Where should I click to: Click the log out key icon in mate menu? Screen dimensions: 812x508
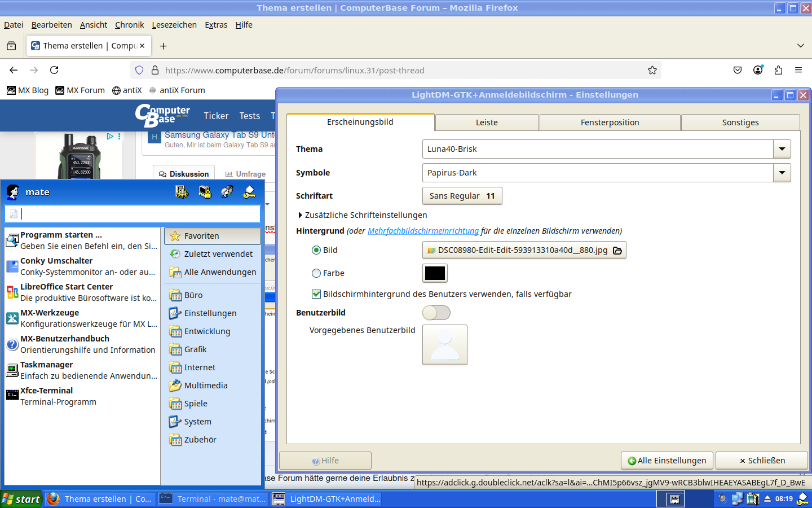(x=250, y=192)
